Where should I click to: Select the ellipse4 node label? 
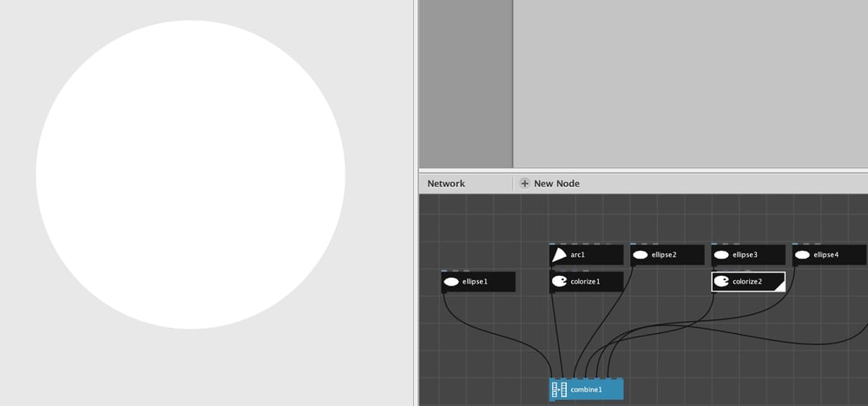826,255
